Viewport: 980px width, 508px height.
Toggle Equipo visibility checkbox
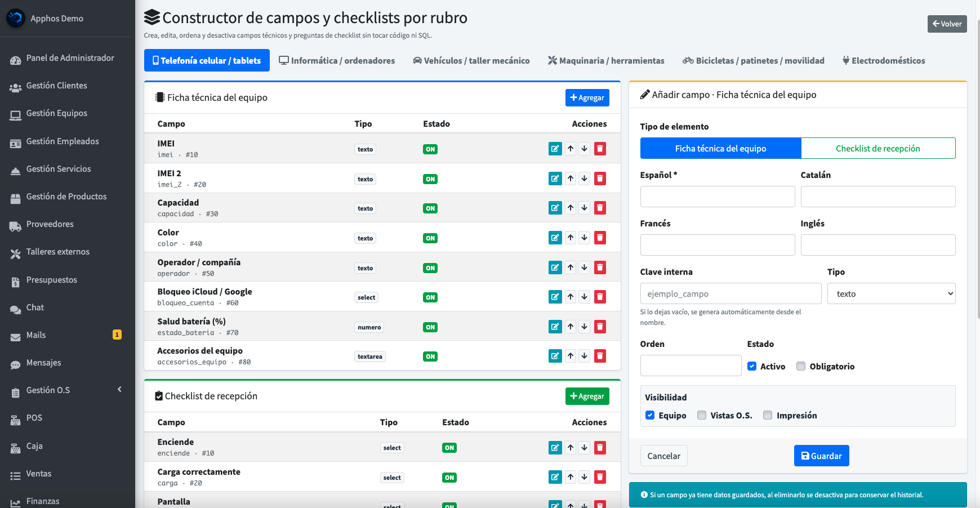(x=650, y=415)
